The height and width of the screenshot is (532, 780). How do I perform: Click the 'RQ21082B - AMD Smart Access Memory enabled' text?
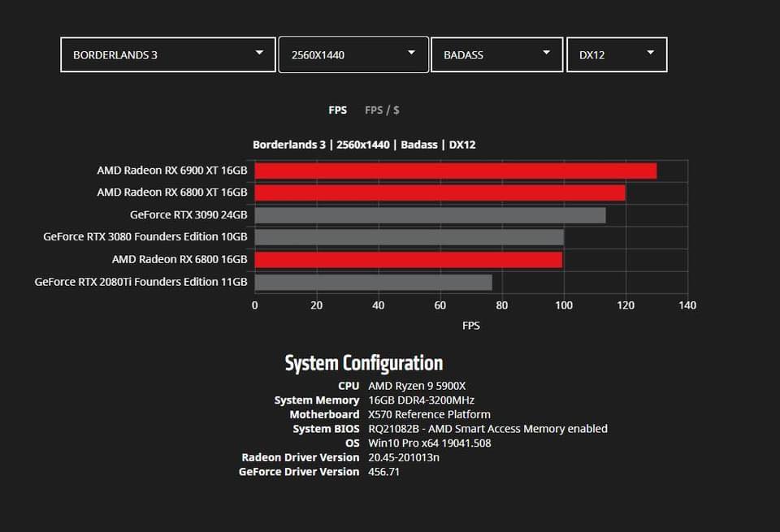488,429
